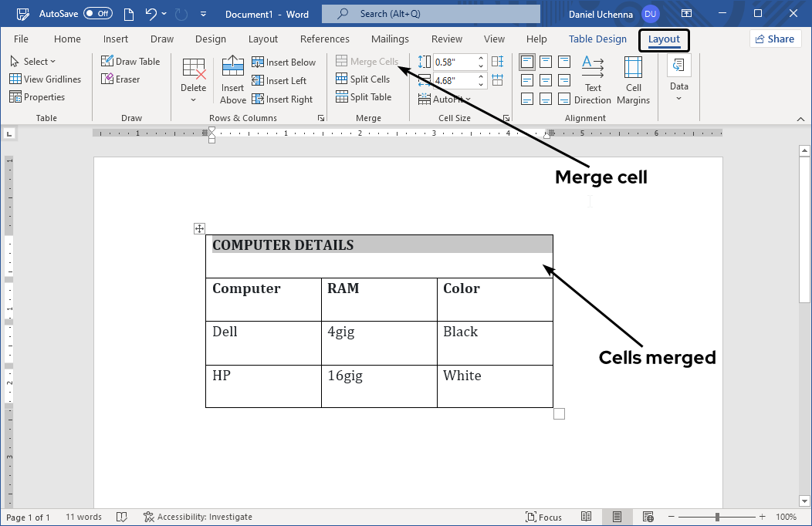Click Insert Right to add a column

tap(284, 99)
